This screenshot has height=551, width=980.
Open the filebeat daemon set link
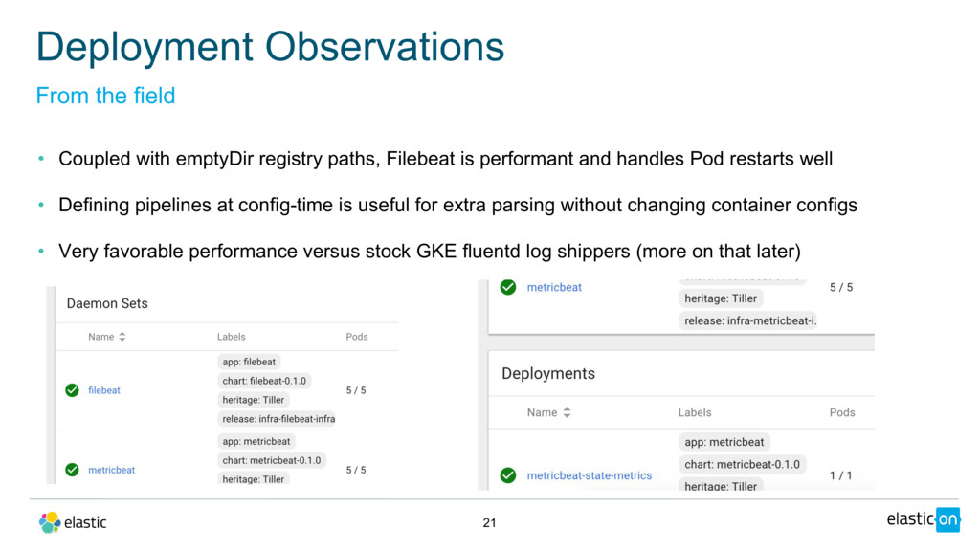coord(104,390)
